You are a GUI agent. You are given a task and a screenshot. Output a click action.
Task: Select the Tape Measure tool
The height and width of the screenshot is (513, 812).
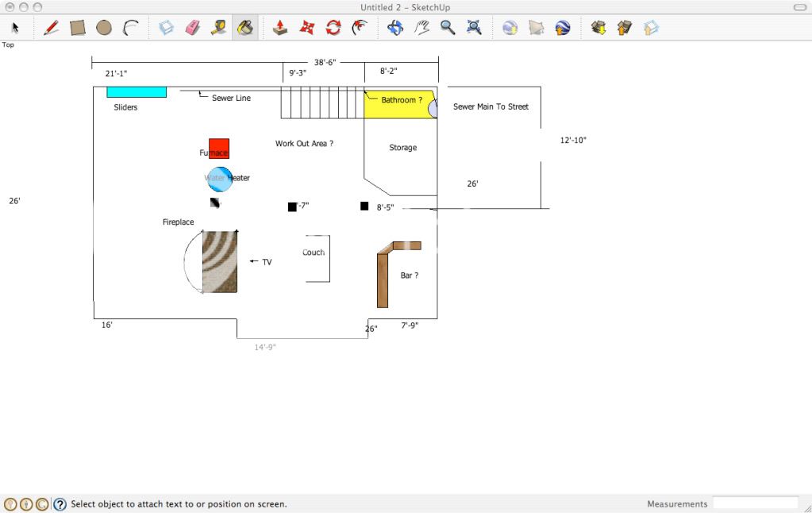coord(218,28)
